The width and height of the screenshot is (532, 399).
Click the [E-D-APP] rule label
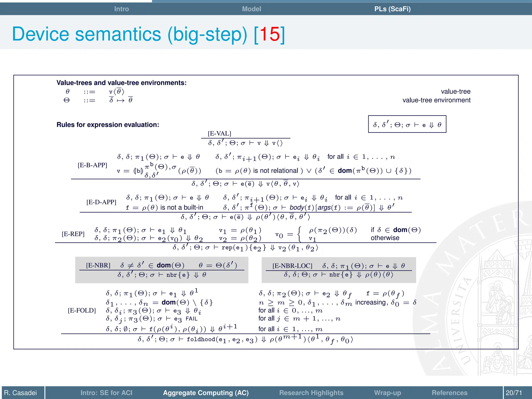click(x=101, y=202)
